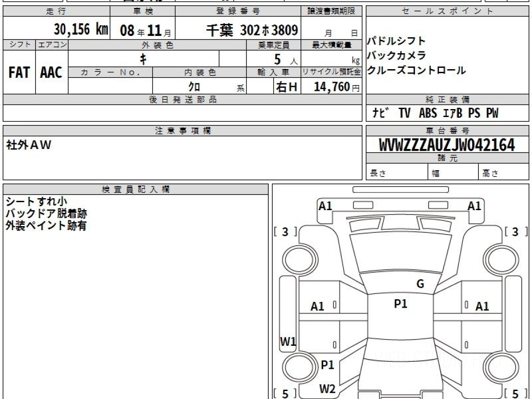Screen dimensions: 532x399
Task: Click the カラーNo. label
Action: [110, 72]
